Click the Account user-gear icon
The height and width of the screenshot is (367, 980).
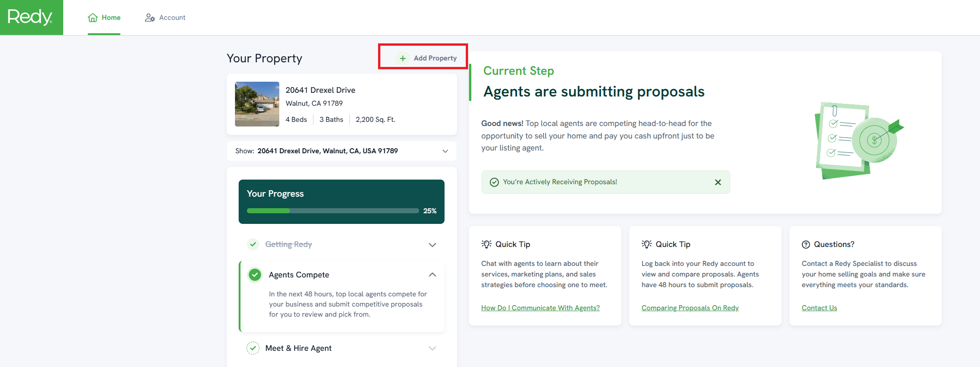point(150,18)
